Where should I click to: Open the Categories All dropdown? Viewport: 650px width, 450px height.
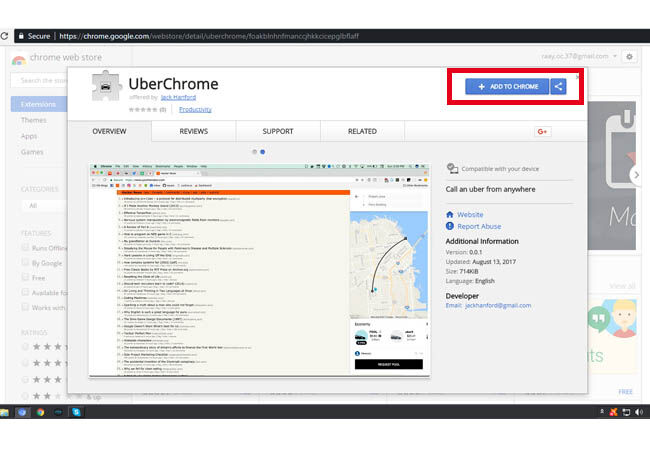pos(44,206)
